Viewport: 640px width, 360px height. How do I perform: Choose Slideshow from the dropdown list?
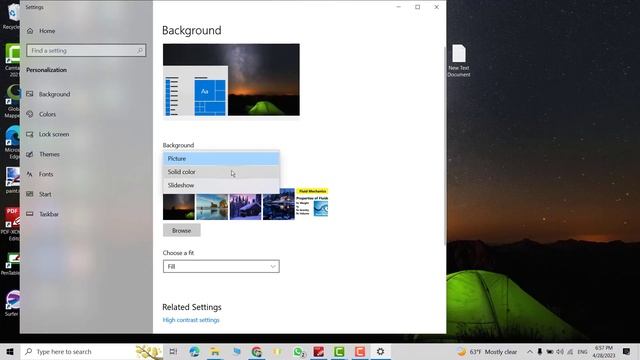[x=221, y=185]
